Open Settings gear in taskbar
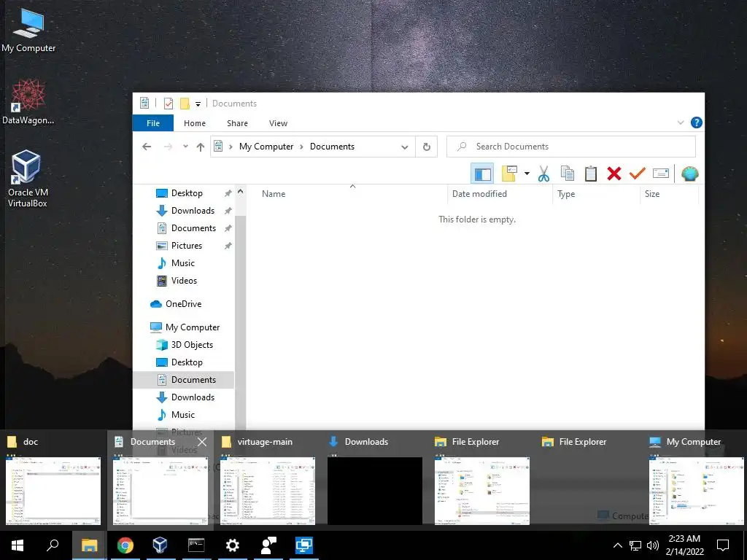The height and width of the screenshot is (560, 747). click(x=232, y=545)
